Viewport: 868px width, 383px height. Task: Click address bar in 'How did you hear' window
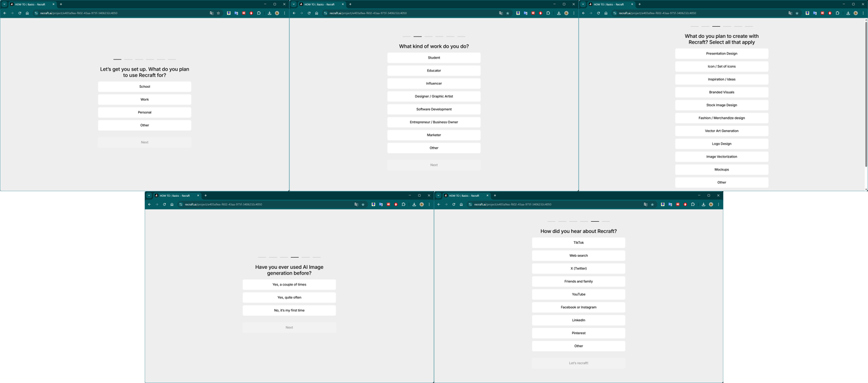tap(556, 204)
